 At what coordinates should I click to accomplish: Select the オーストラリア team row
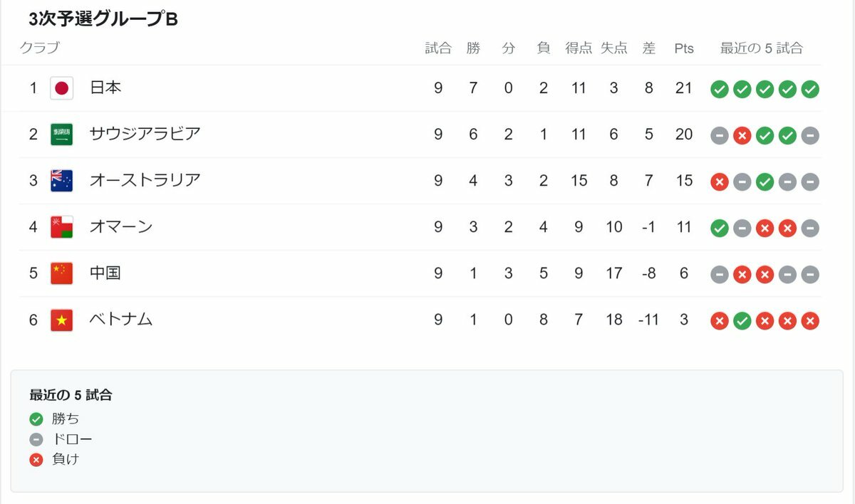tap(420, 181)
